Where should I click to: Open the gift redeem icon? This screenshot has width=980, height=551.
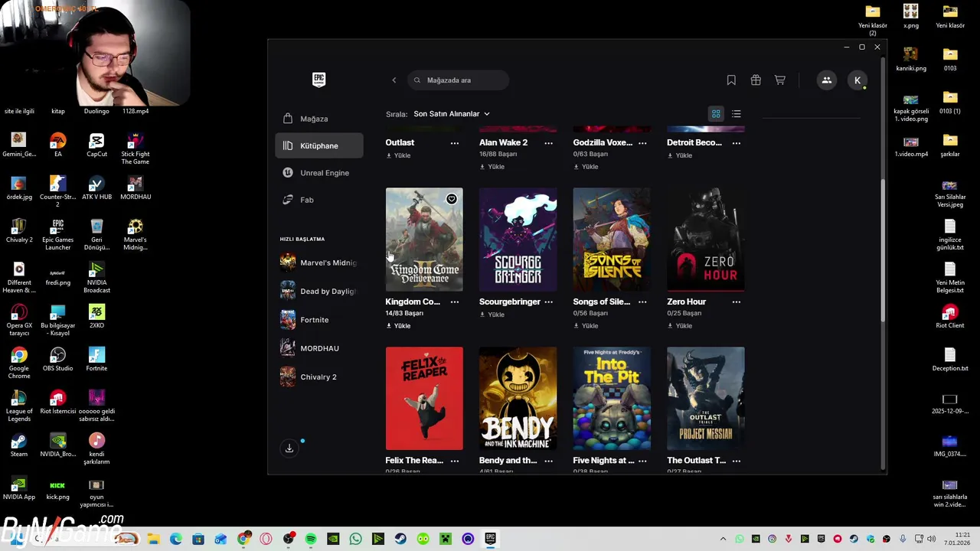pos(756,80)
